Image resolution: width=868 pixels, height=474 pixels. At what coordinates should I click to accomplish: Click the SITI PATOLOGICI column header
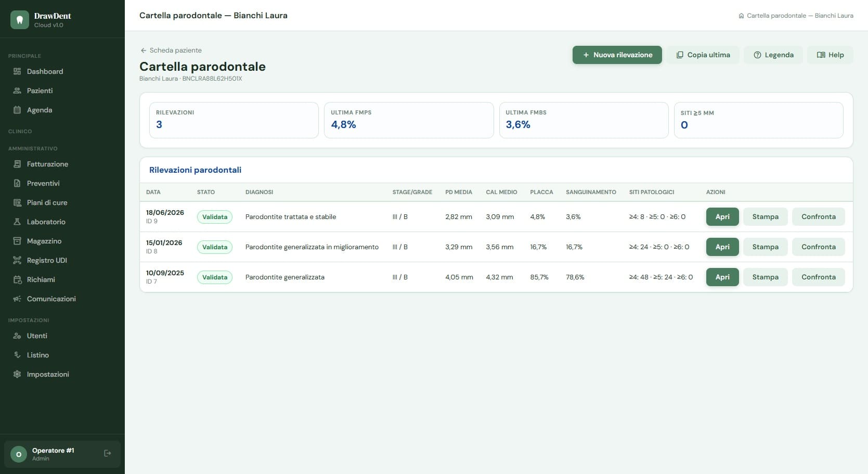coord(652,192)
